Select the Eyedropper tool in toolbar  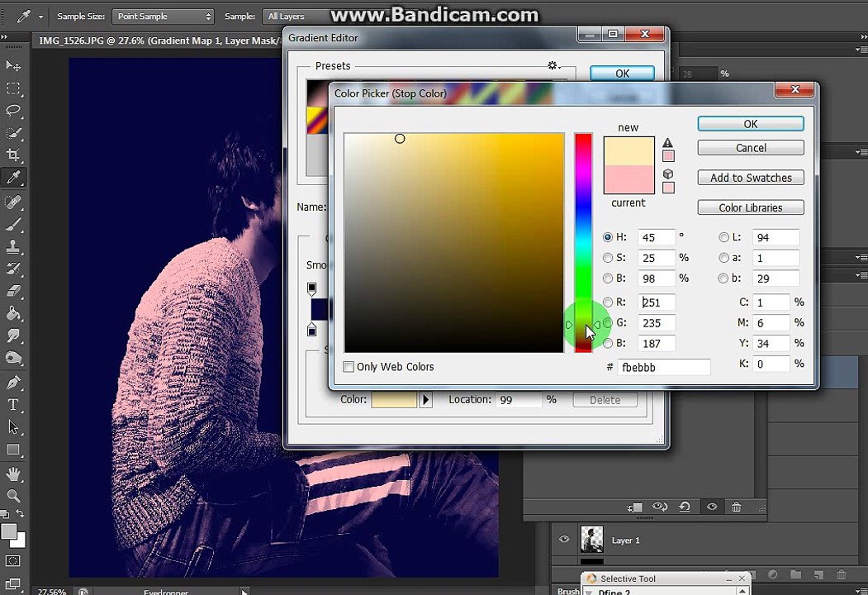[x=13, y=178]
